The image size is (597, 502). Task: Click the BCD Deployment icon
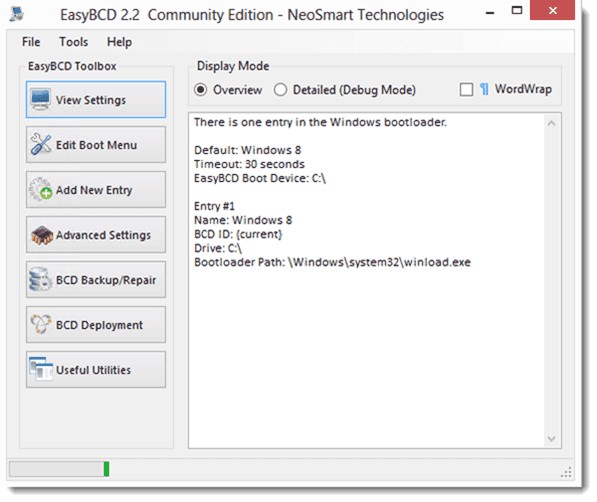pyautogui.click(x=41, y=324)
